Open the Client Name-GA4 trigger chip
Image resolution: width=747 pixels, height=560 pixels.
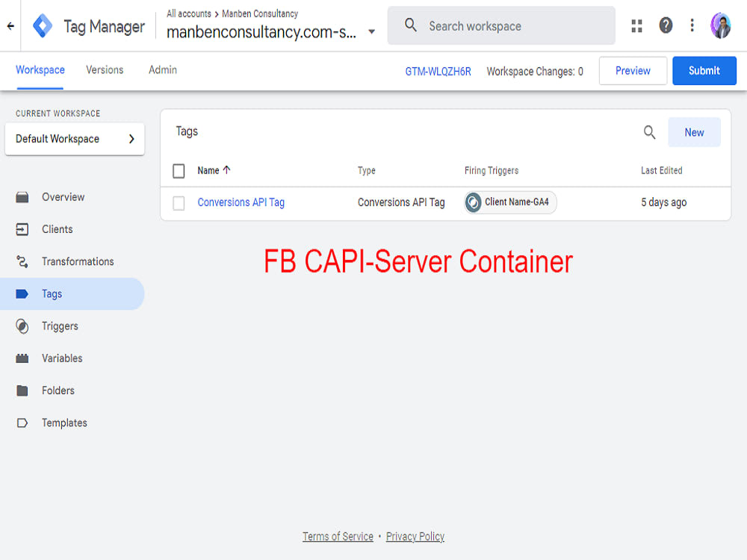(510, 202)
